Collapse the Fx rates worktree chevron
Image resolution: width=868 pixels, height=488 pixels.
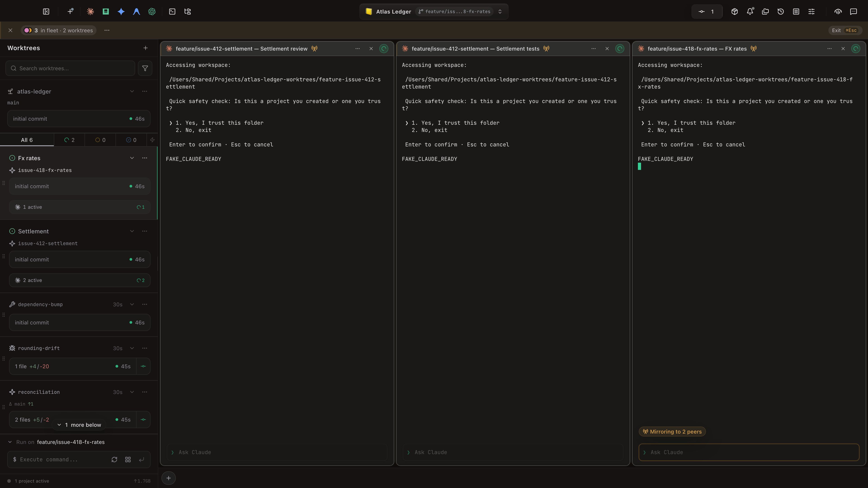click(132, 158)
